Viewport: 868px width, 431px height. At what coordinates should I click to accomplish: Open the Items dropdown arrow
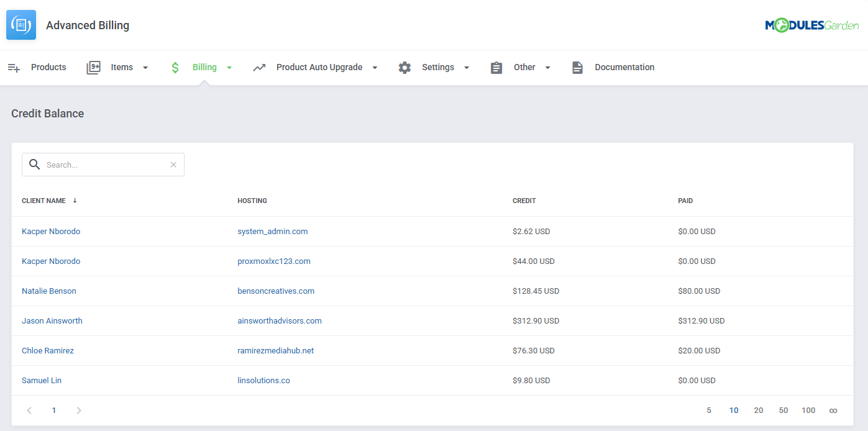(x=145, y=67)
